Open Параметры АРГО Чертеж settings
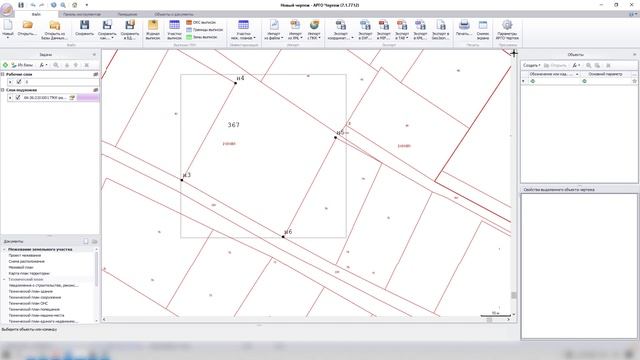This screenshot has height=360, width=640. point(507,30)
